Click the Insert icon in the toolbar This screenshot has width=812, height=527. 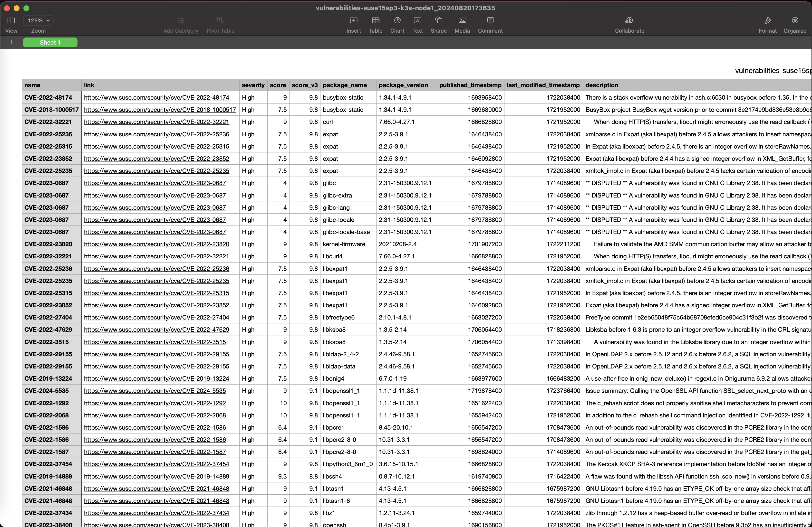pos(354,21)
